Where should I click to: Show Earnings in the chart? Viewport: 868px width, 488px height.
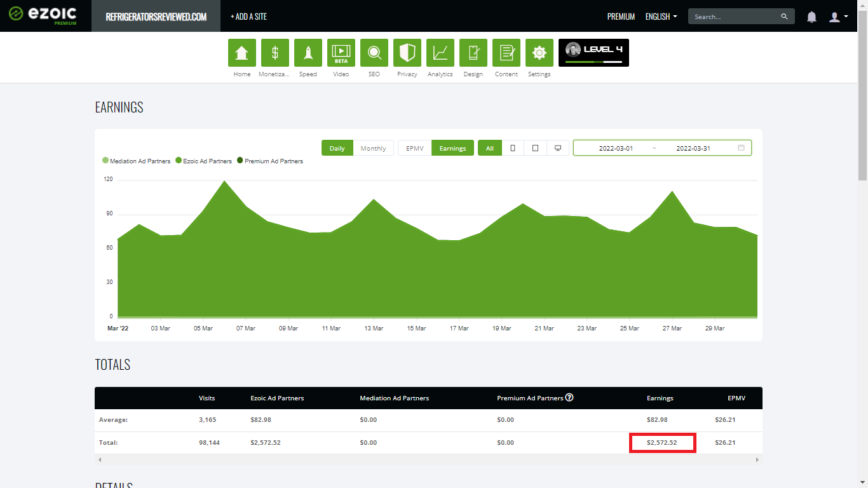(452, 148)
